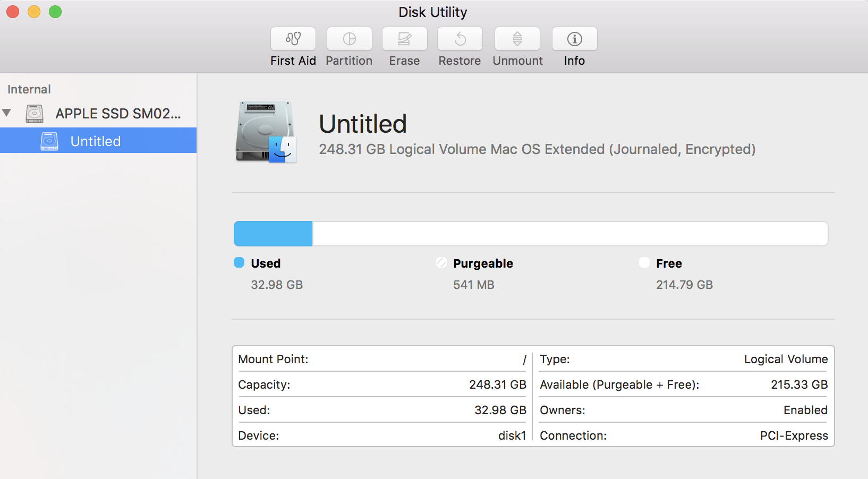Click the blue used portion of storage bar

273,234
